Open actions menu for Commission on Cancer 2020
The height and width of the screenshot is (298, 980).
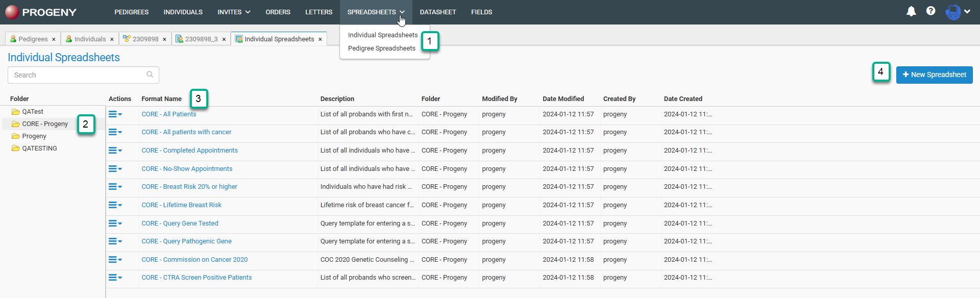(x=115, y=260)
